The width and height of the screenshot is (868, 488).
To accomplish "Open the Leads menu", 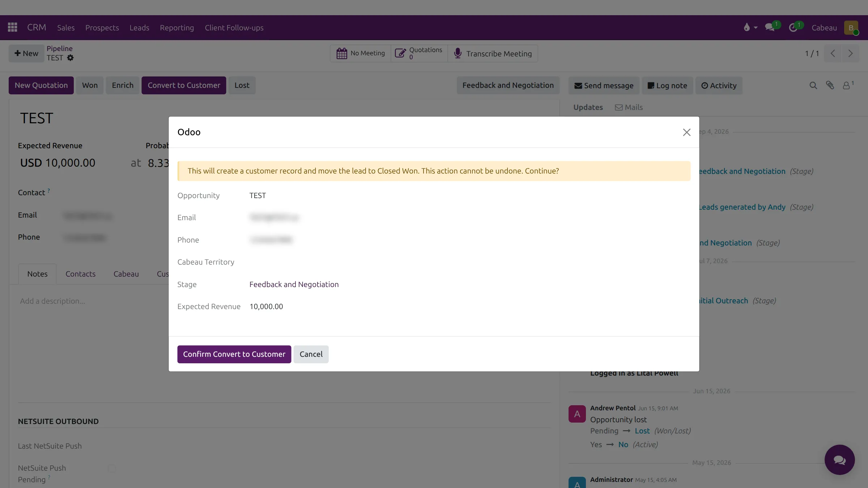I will tap(139, 27).
